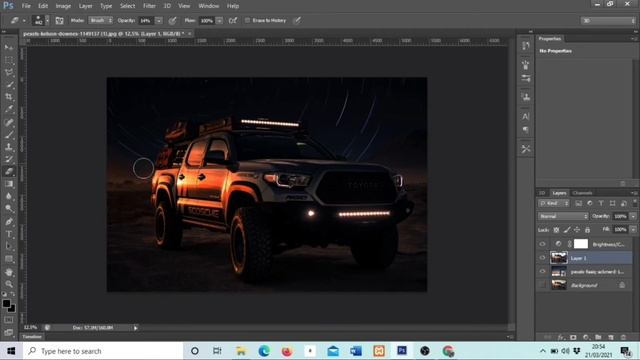This screenshot has height=360, width=640.
Task: Open the layer blend mode dropdown
Action: pos(563,216)
